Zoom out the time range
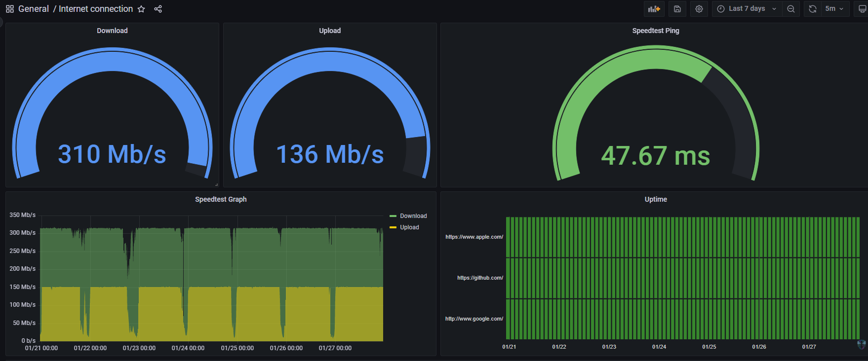The height and width of the screenshot is (361, 868). click(791, 9)
